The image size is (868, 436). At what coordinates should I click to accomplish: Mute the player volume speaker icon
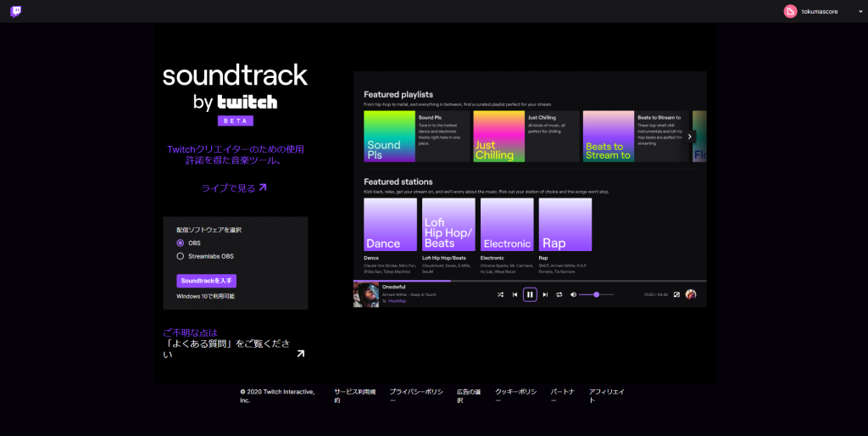click(574, 294)
